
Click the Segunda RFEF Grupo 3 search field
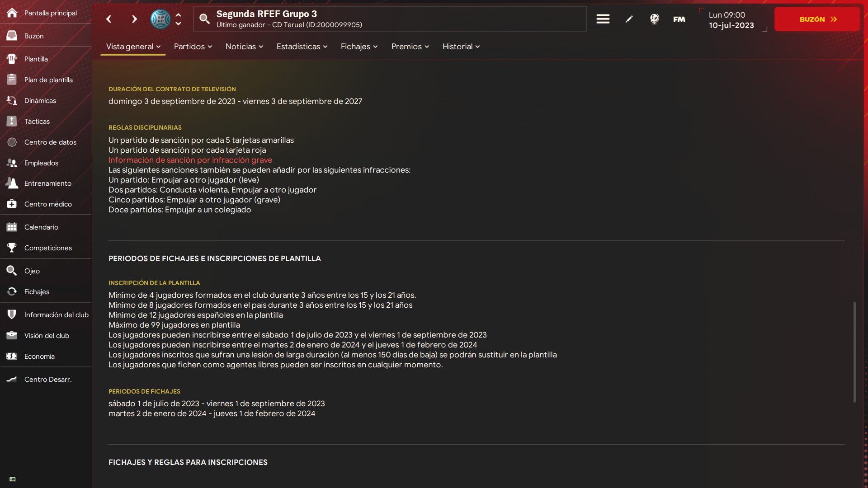tap(390, 19)
